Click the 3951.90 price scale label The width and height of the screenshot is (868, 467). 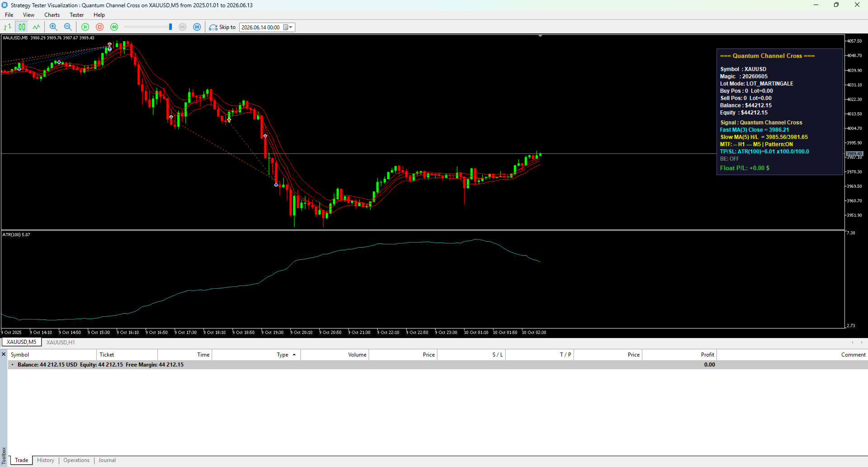pos(854,215)
